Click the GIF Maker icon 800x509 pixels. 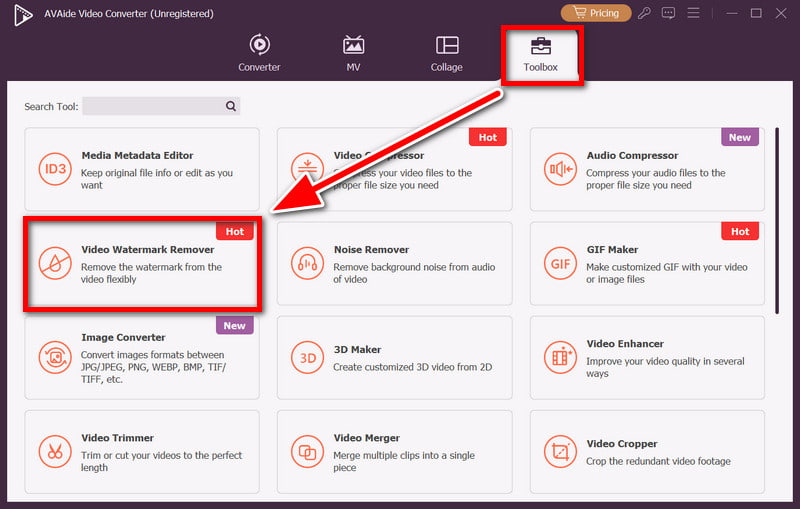pyautogui.click(x=560, y=263)
